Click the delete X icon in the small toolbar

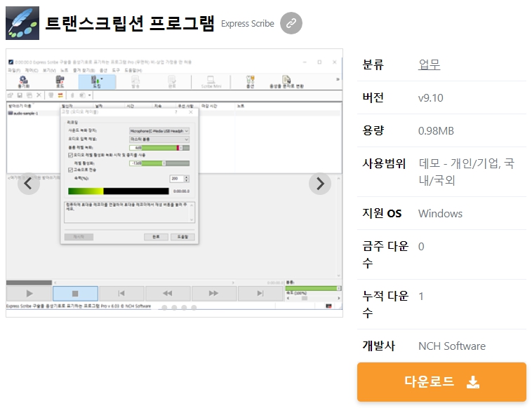[39, 95]
